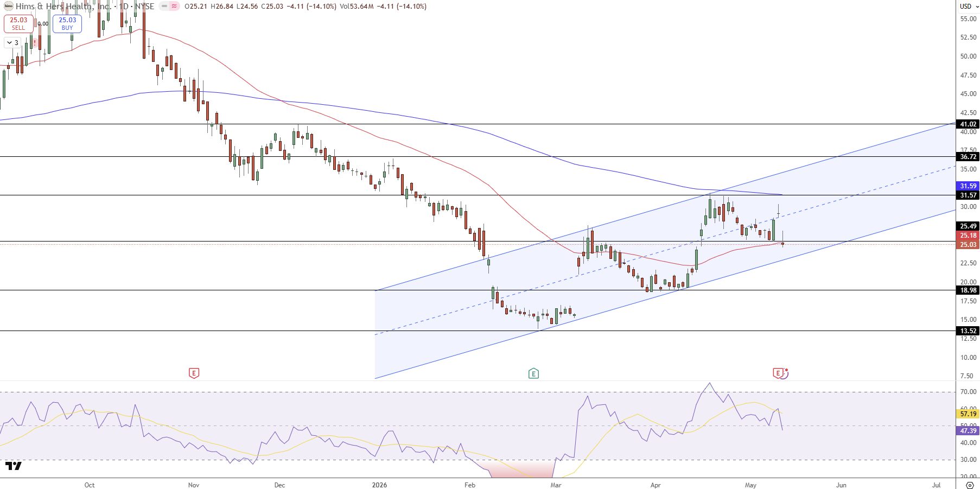Click the TradingView logo
Screen dimensions: 980x489
13,466
